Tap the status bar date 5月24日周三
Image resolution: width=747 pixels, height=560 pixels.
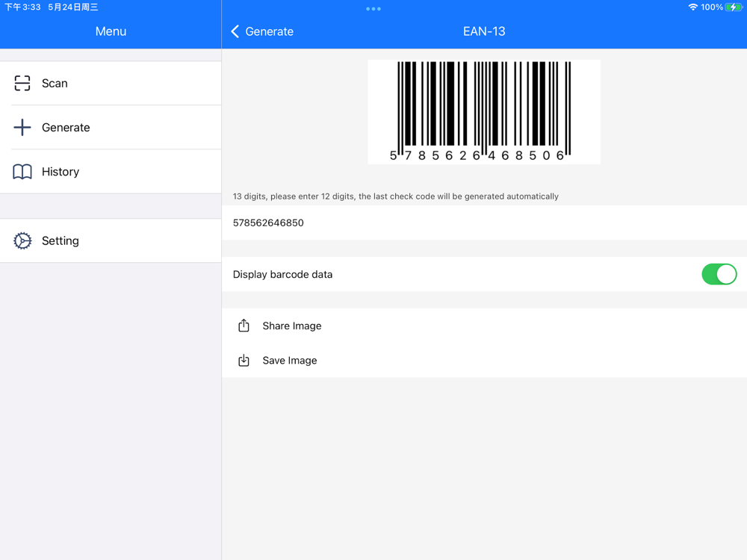tap(73, 7)
